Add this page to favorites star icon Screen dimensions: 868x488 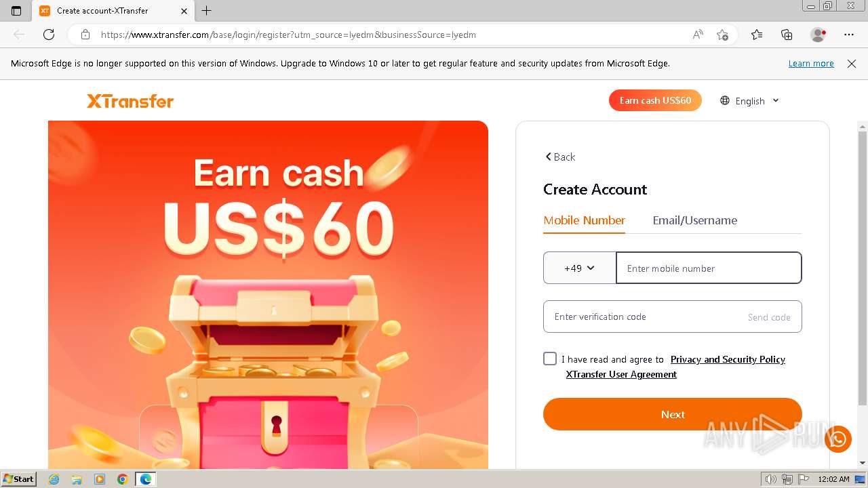[722, 35]
